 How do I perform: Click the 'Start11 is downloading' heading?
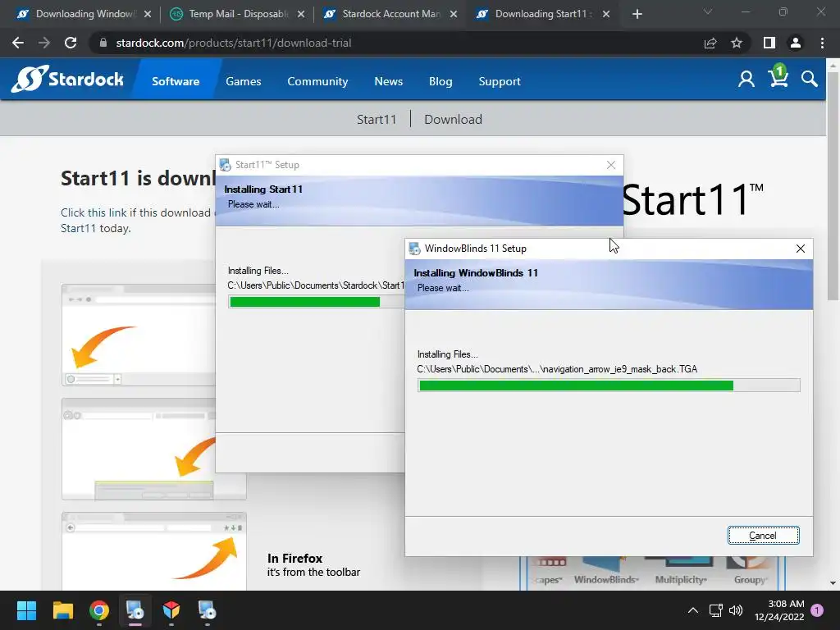138,178
